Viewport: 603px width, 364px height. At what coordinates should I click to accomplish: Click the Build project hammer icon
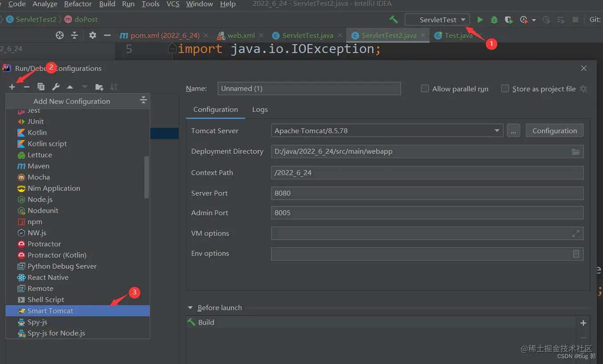[394, 20]
